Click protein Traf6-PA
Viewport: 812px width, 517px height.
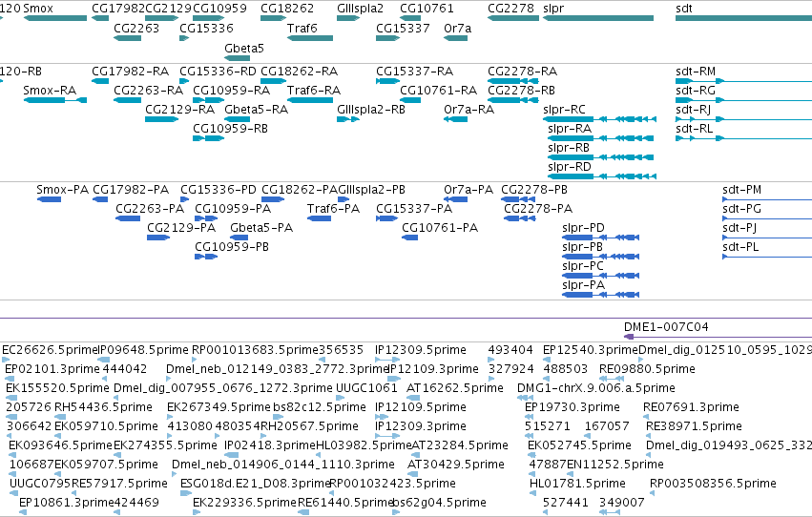319,218
